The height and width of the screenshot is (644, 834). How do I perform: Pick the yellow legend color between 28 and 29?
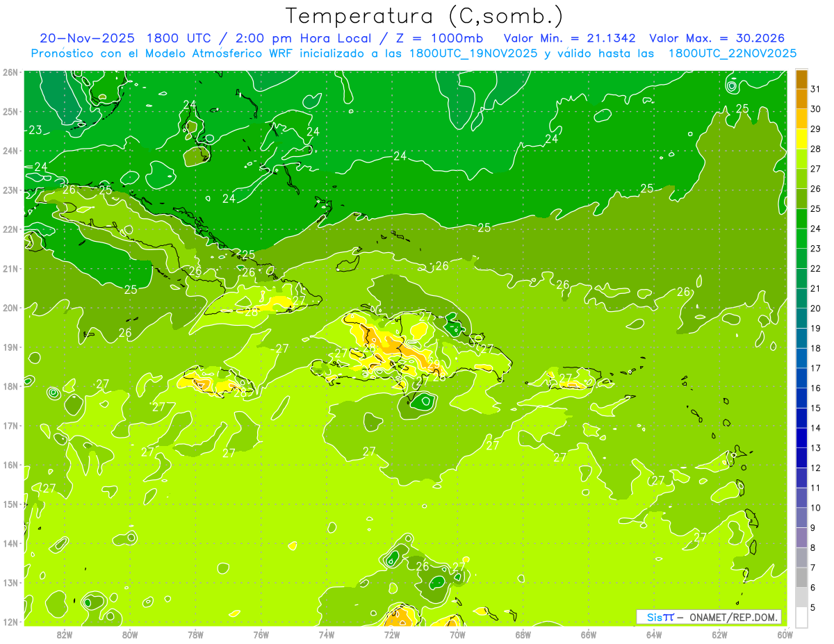click(x=802, y=139)
